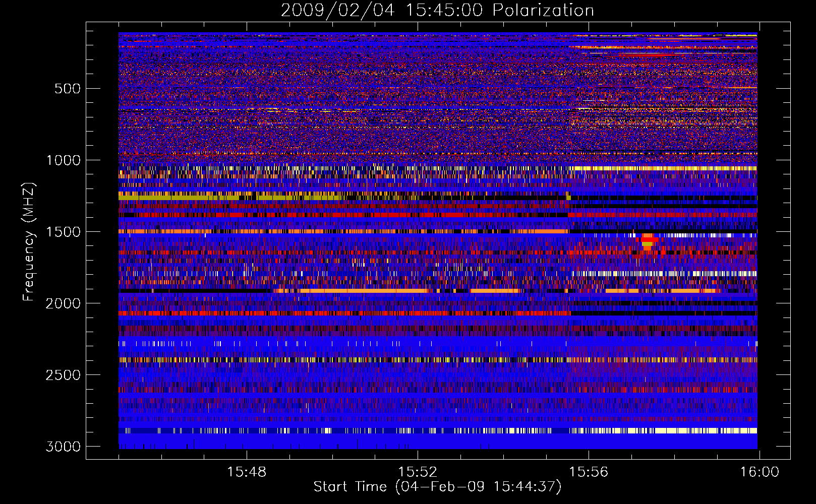Click the white band near 2900 MHz
This screenshot has width=816, height=504.
tap(663, 430)
